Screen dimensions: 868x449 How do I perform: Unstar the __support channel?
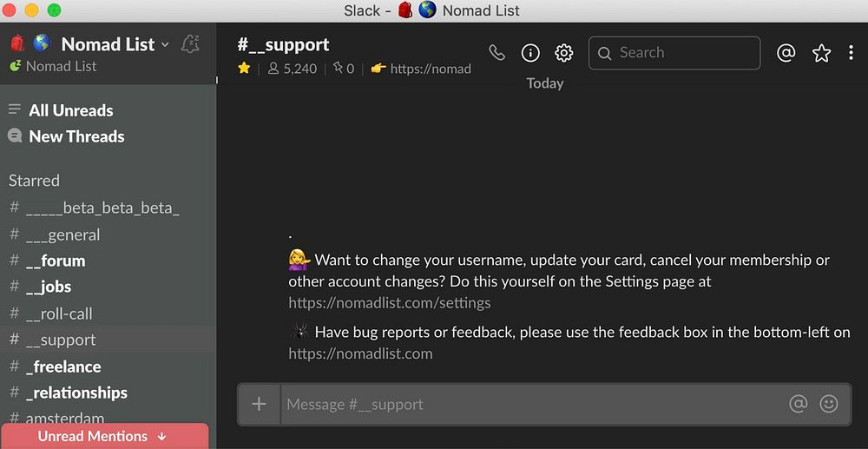click(244, 69)
